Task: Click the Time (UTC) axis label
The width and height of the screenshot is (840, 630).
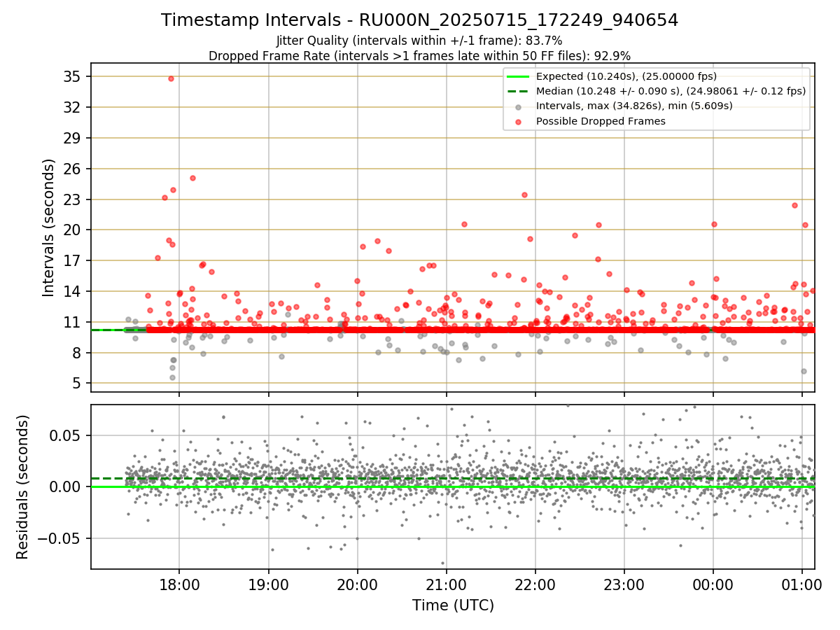Action: point(453,605)
